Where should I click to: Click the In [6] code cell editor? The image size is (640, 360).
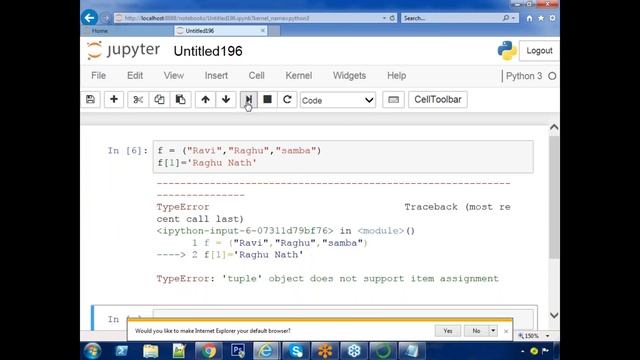point(343,157)
